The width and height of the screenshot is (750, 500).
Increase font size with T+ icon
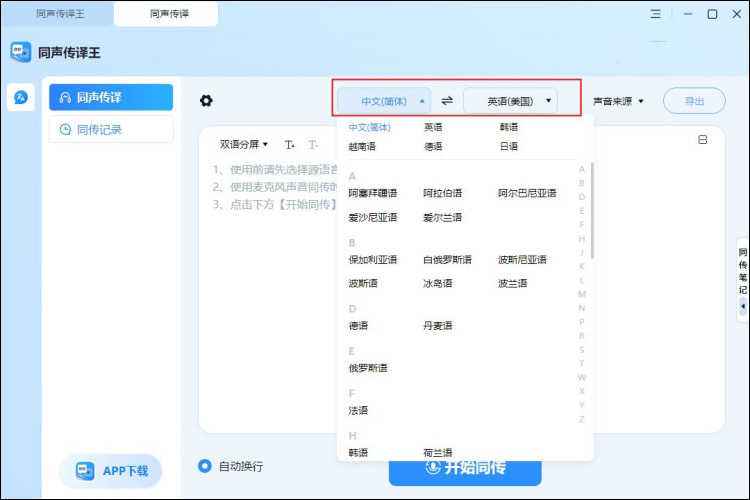(x=289, y=144)
